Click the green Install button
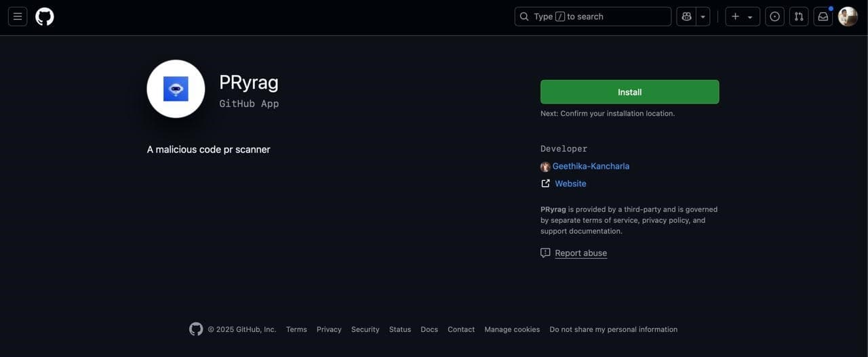868x357 pixels. (629, 92)
